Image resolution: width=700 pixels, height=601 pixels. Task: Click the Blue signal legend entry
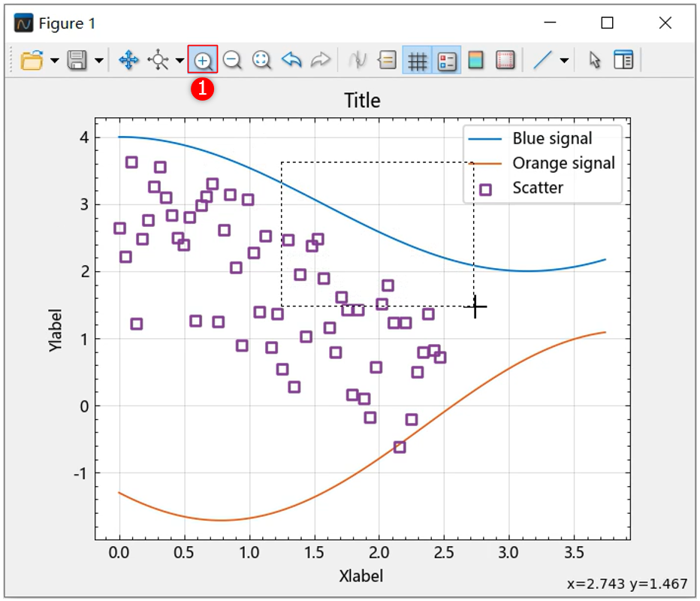(x=551, y=138)
